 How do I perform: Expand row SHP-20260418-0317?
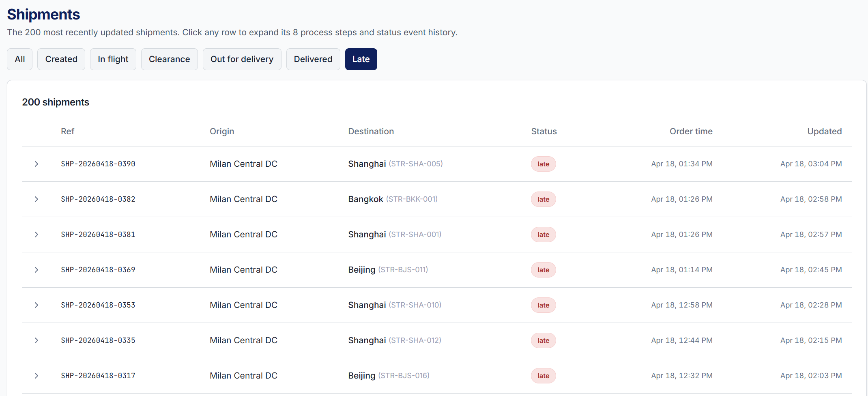point(37,376)
